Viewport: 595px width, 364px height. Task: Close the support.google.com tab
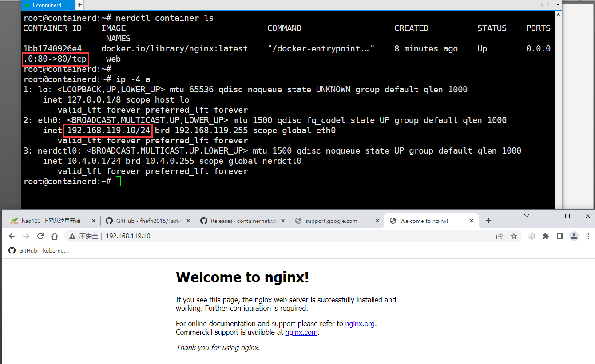point(377,221)
